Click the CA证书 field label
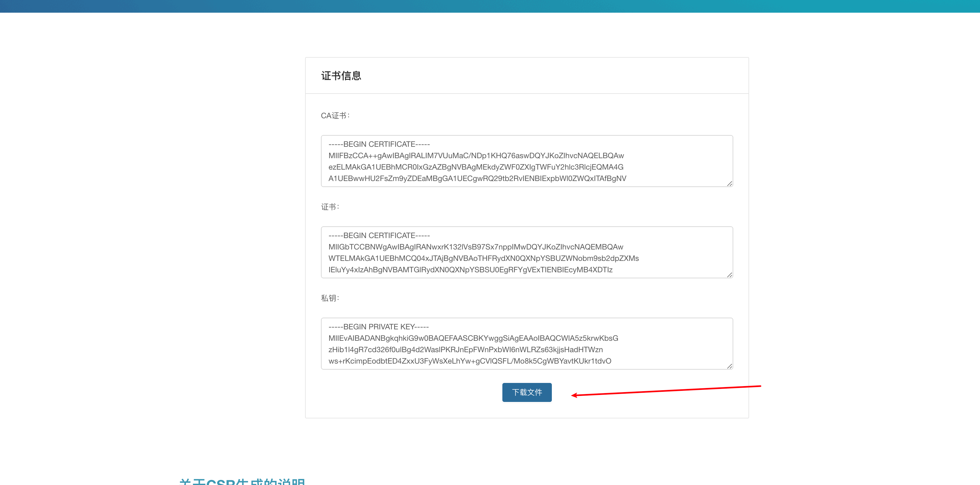This screenshot has height=485, width=980. pyautogui.click(x=335, y=115)
